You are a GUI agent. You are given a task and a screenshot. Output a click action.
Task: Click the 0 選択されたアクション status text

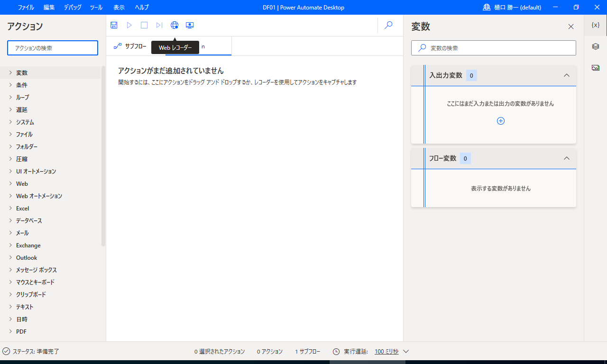point(220,351)
